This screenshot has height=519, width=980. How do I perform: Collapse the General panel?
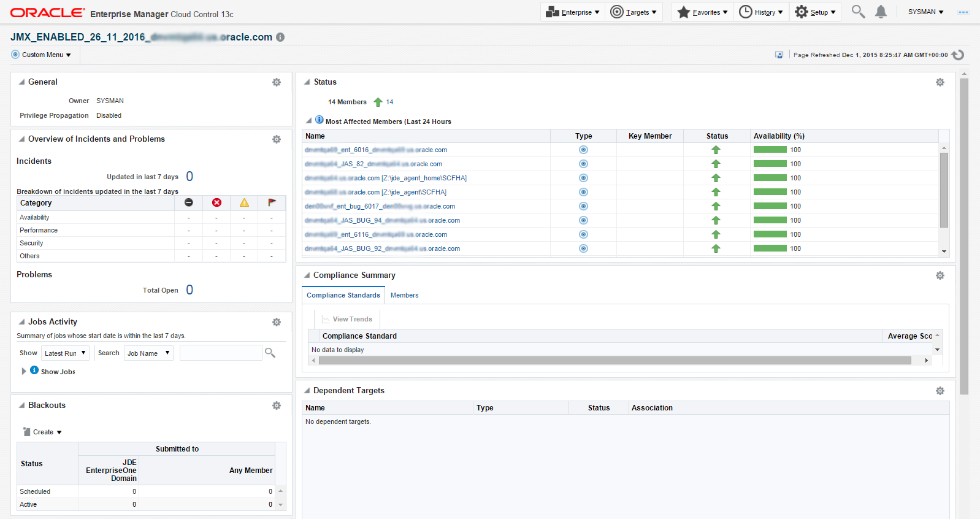click(22, 82)
